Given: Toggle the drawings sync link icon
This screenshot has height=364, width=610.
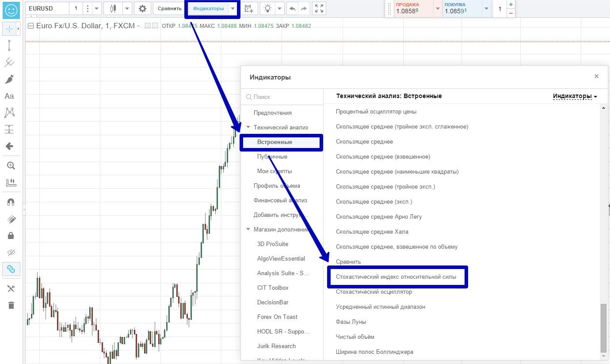Looking at the screenshot, I should click(x=11, y=269).
